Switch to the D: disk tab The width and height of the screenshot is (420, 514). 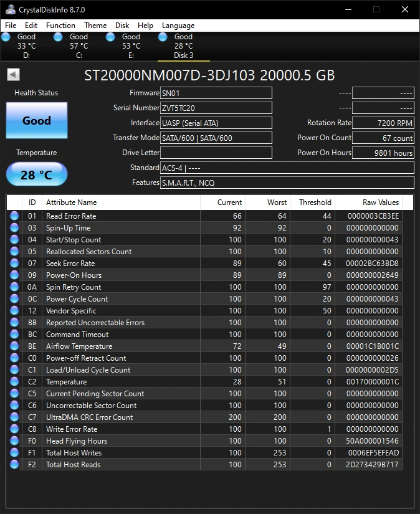tap(26, 46)
